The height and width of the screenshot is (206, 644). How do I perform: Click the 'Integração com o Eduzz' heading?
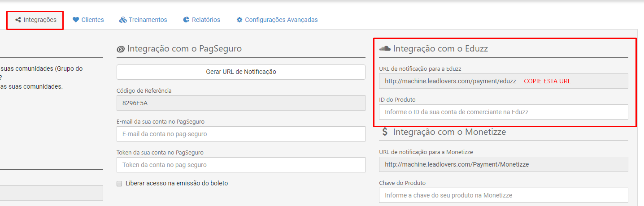coord(440,48)
